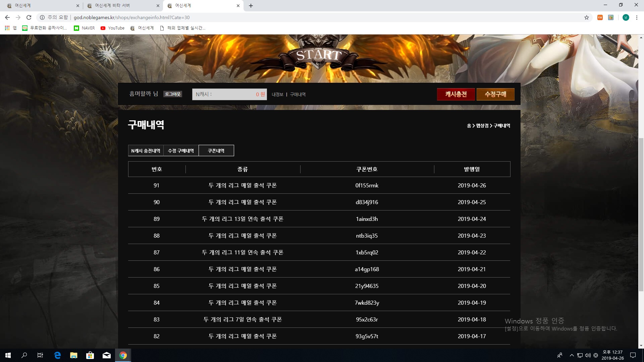Close the first 여신세계 tab
The height and width of the screenshot is (362, 644).
(78, 6)
